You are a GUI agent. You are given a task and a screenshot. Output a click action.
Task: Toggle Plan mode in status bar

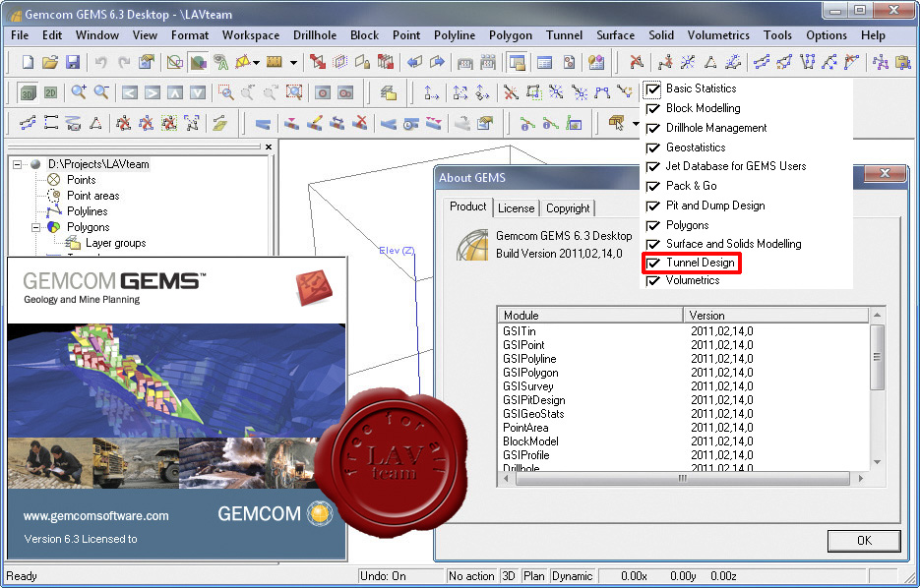coord(533,576)
